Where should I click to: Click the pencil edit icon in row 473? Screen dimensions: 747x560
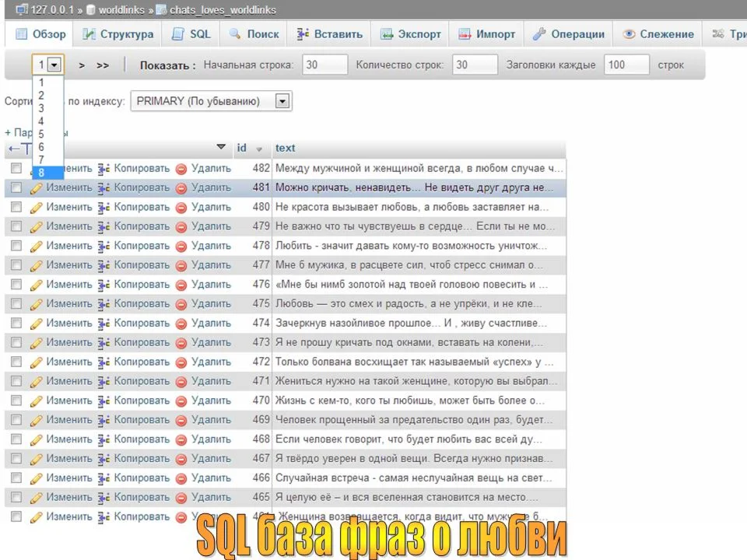coord(37,343)
